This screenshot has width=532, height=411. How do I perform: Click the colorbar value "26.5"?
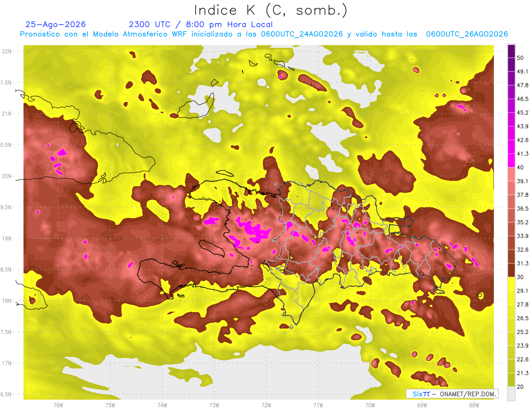pyautogui.click(x=523, y=318)
